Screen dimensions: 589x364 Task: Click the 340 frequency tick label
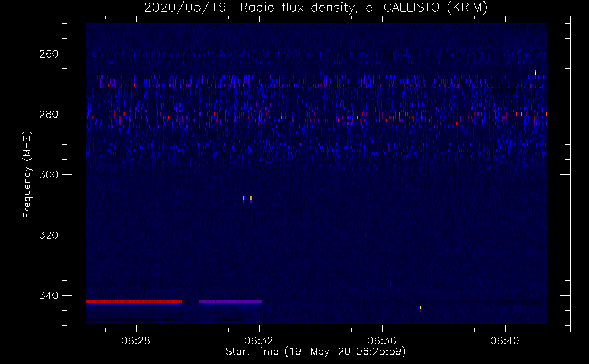coord(48,296)
